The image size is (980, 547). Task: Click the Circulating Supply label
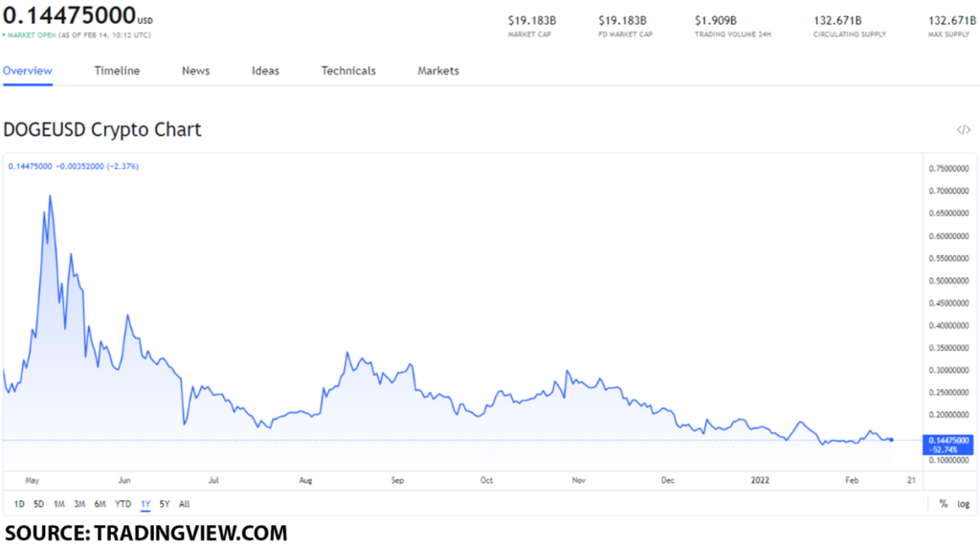tap(850, 34)
